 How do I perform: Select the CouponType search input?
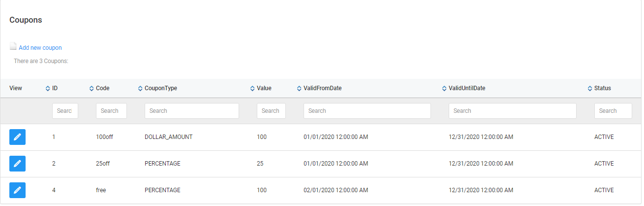click(191, 111)
